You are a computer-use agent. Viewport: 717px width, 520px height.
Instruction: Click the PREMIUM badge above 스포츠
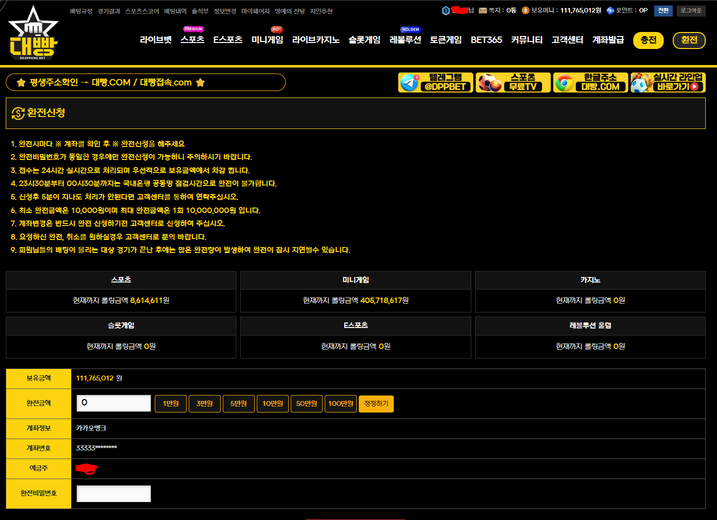point(193,29)
